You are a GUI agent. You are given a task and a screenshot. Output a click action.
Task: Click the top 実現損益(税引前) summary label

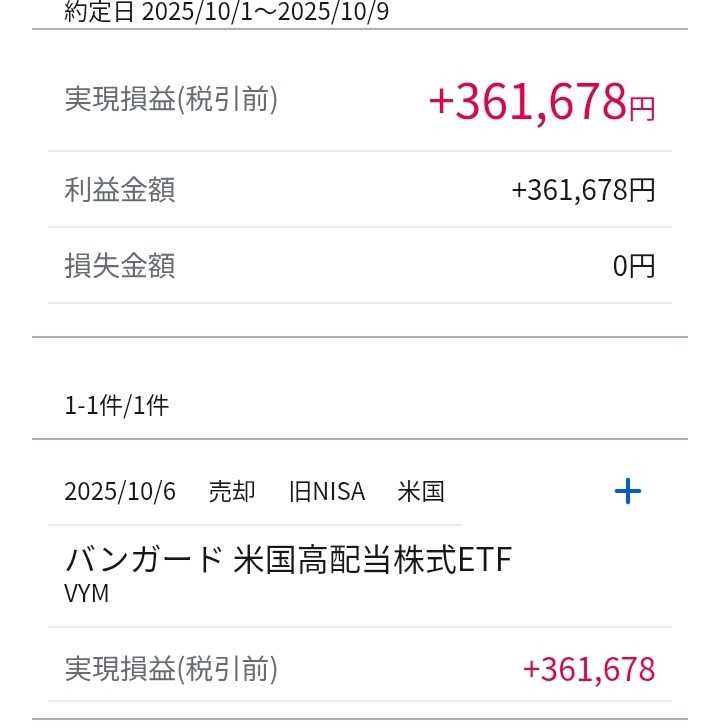(171, 99)
